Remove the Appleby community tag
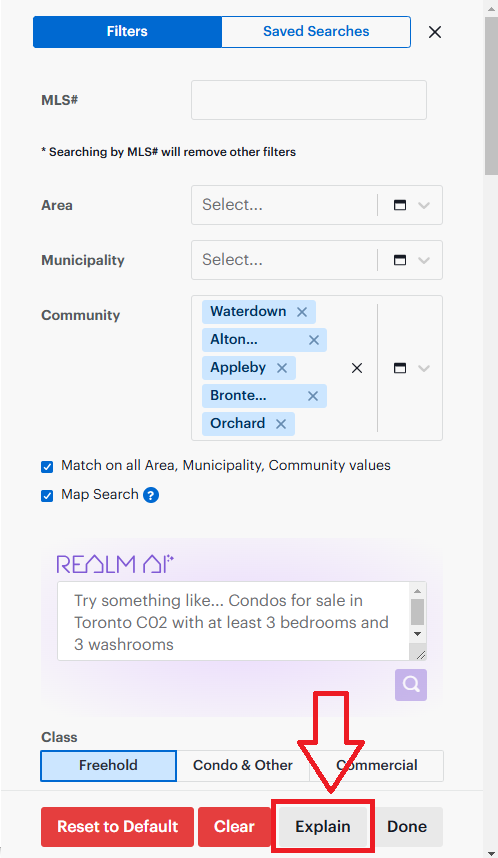The image size is (498, 858). 282,368
